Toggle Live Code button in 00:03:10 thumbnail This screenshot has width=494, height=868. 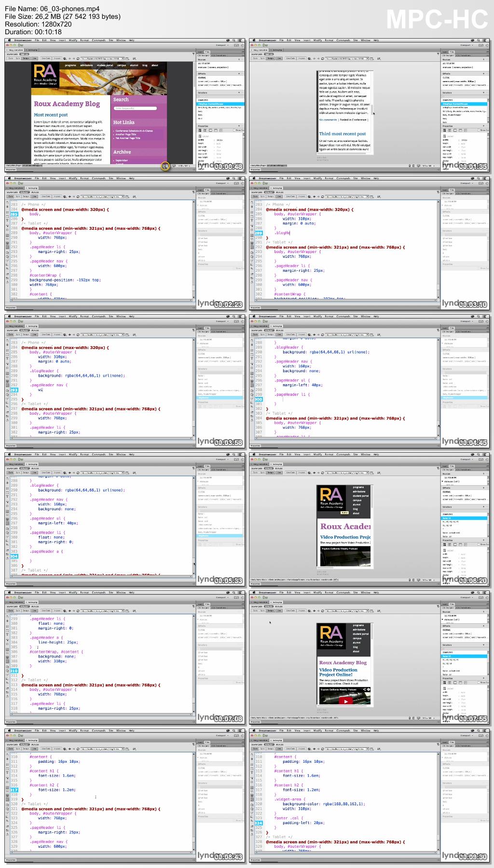[x=290, y=196]
